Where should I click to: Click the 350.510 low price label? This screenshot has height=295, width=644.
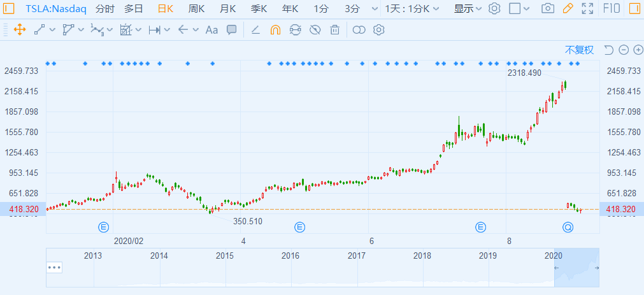[x=248, y=222]
